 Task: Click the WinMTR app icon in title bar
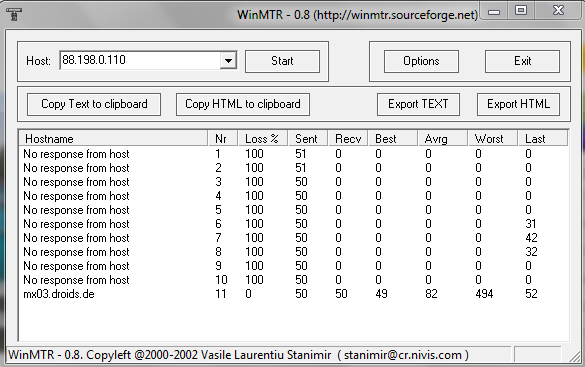[14, 14]
